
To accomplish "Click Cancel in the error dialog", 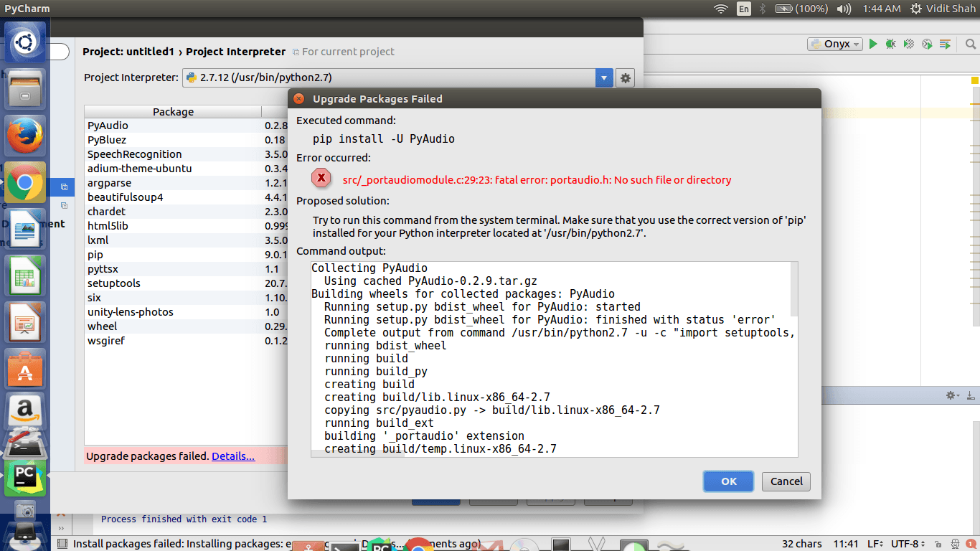I will pos(786,481).
